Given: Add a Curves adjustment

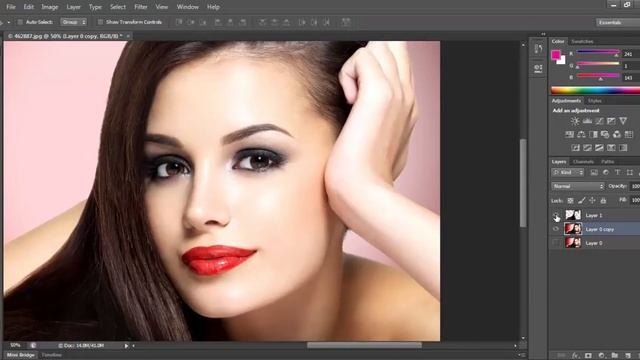Looking at the screenshot, I should pos(599,121).
